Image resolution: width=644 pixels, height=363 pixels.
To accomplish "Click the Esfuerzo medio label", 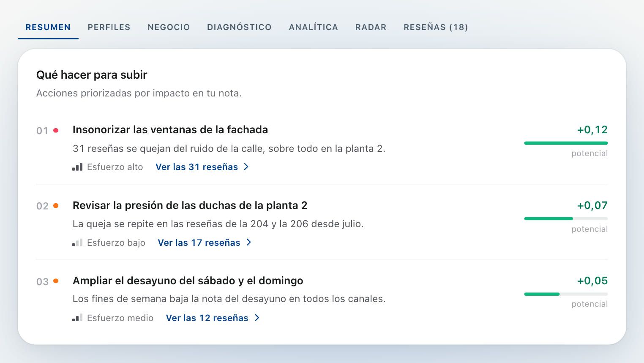I will [120, 318].
